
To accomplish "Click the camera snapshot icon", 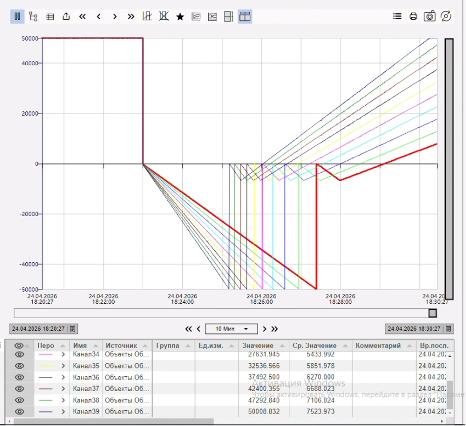I will tap(430, 16).
